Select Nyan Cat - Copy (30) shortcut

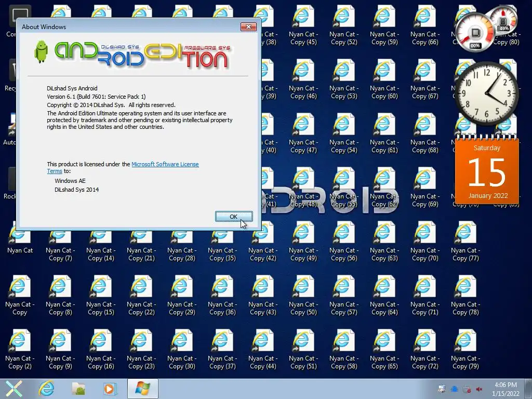(182, 350)
